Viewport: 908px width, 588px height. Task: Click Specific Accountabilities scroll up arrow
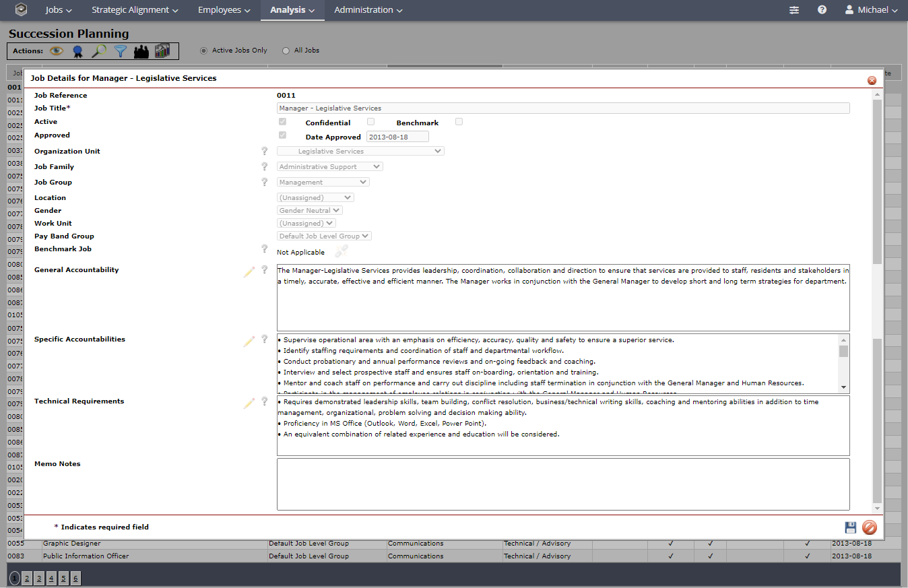pos(843,340)
